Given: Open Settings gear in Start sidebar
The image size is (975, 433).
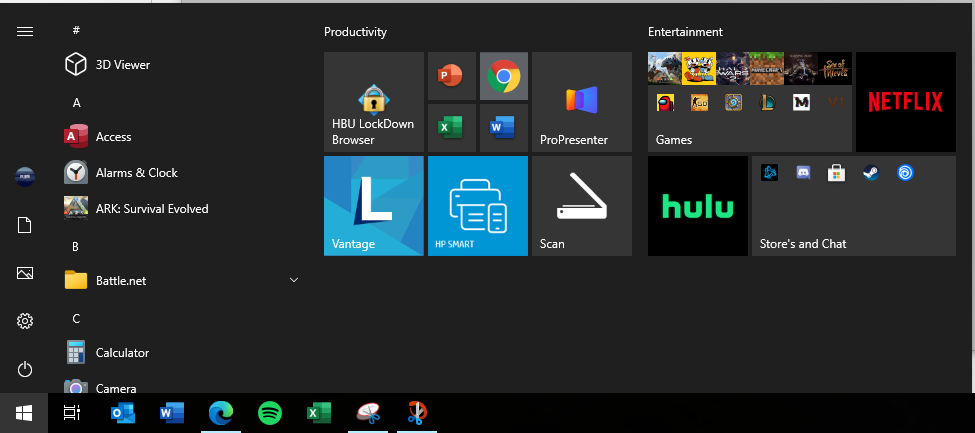Looking at the screenshot, I should click(x=25, y=321).
